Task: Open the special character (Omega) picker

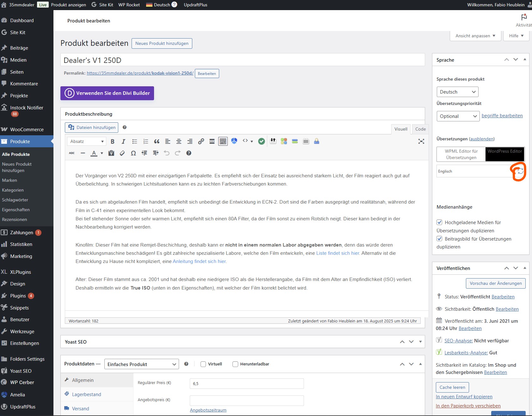Action: (133, 153)
